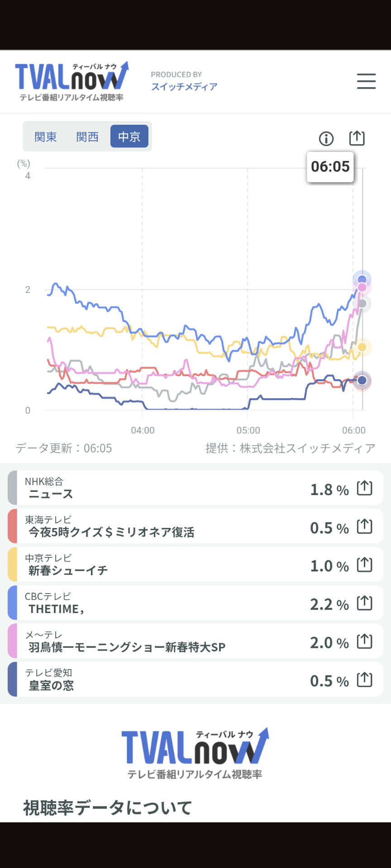
Task: Click the yellow 中京テレビ chart data point
Action: pyautogui.click(x=362, y=347)
